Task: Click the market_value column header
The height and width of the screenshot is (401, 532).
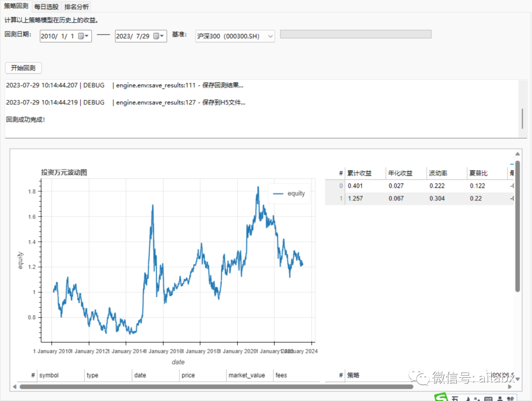Action: [250, 375]
